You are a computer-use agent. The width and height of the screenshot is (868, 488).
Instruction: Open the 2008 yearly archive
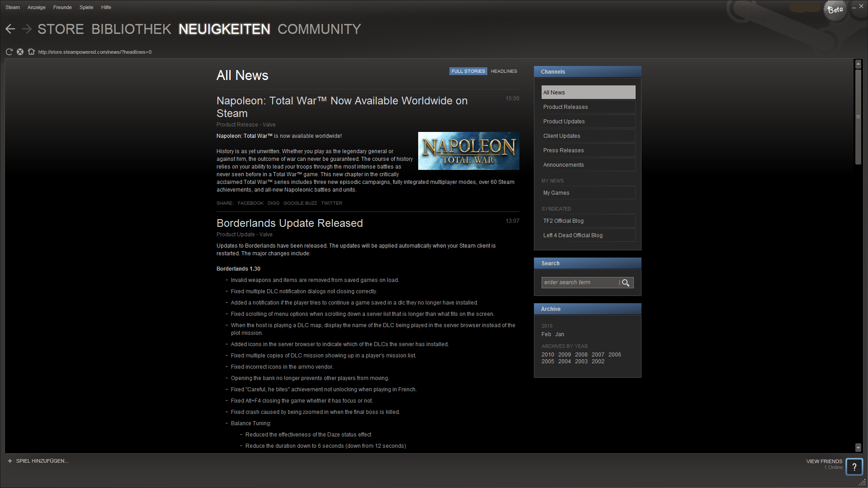[581, 355]
